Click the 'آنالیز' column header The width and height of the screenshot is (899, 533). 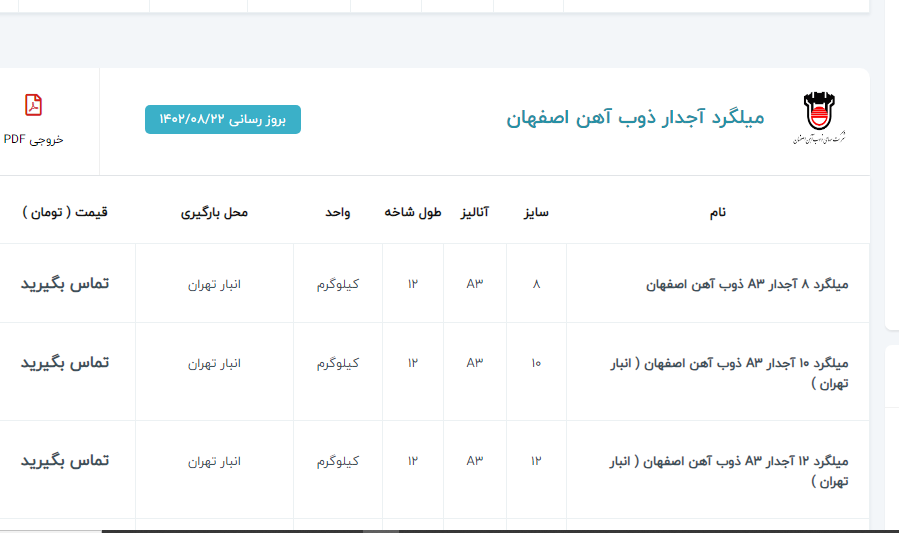(x=474, y=212)
